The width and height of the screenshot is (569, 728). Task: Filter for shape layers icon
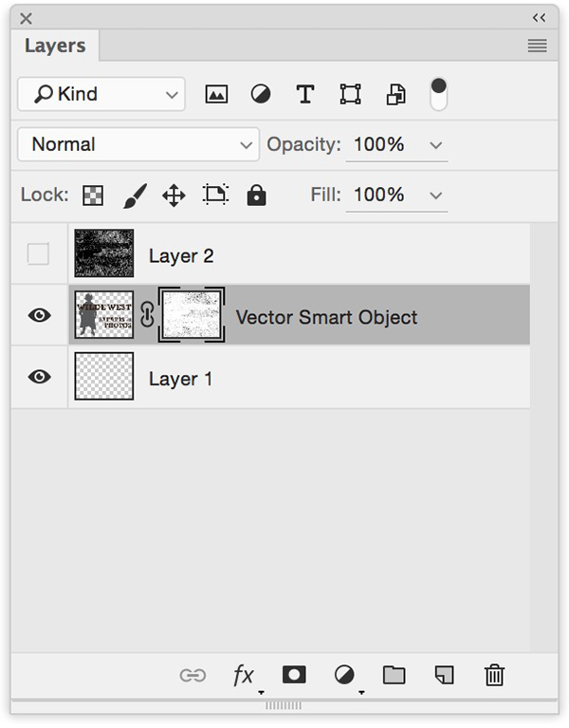click(x=350, y=94)
